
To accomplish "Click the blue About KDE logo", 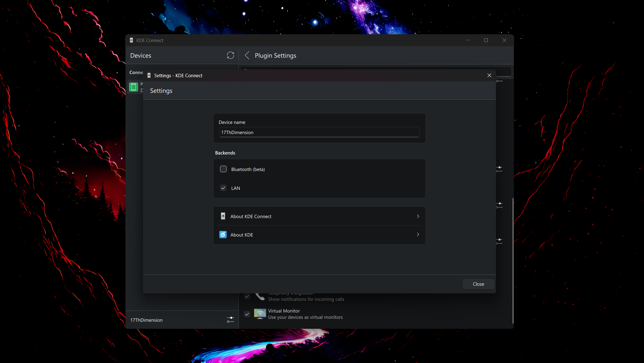I will pos(223,235).
